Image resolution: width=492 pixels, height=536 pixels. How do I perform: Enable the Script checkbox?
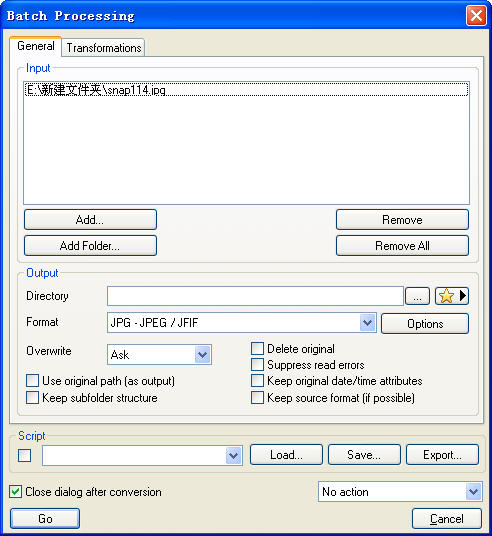[25, 455]
